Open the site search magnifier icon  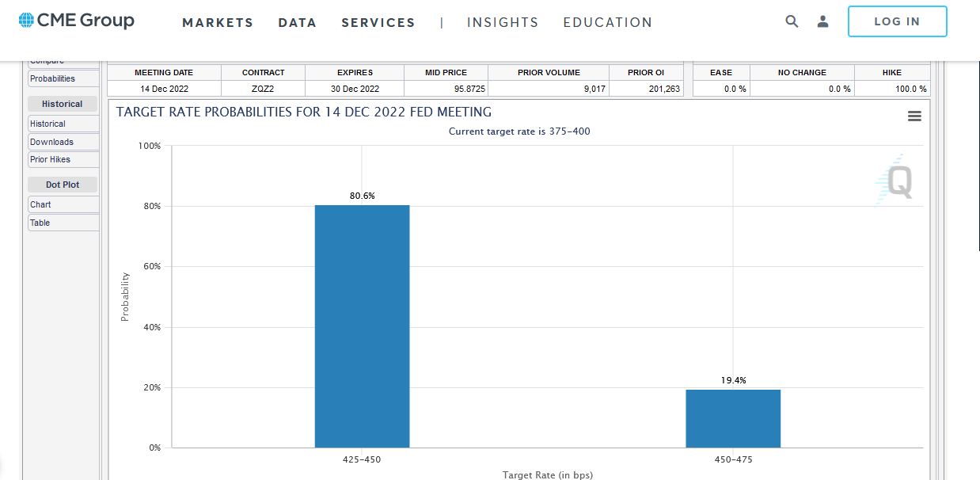point(792,21)
